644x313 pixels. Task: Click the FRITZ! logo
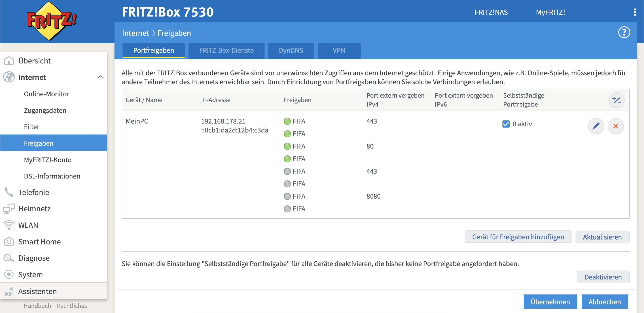coord(51,21)
